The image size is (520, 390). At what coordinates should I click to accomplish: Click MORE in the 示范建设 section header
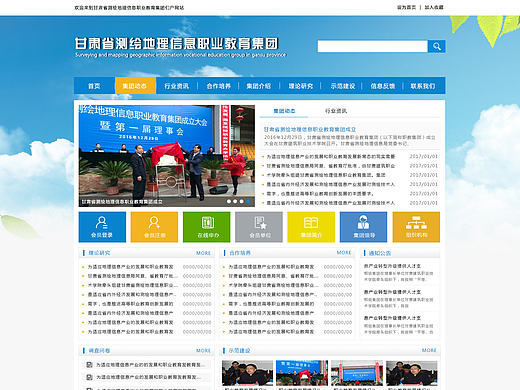[x=429, y=350]
